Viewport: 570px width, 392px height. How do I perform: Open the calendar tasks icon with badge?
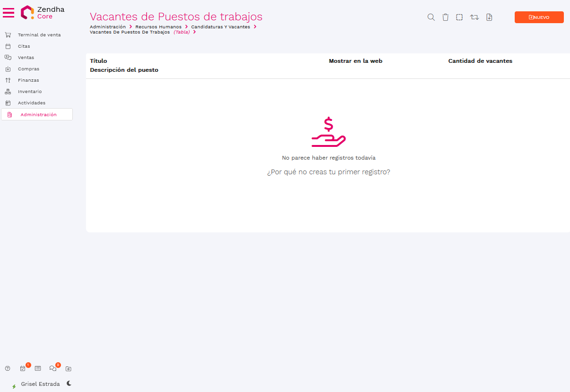point(23,368)
